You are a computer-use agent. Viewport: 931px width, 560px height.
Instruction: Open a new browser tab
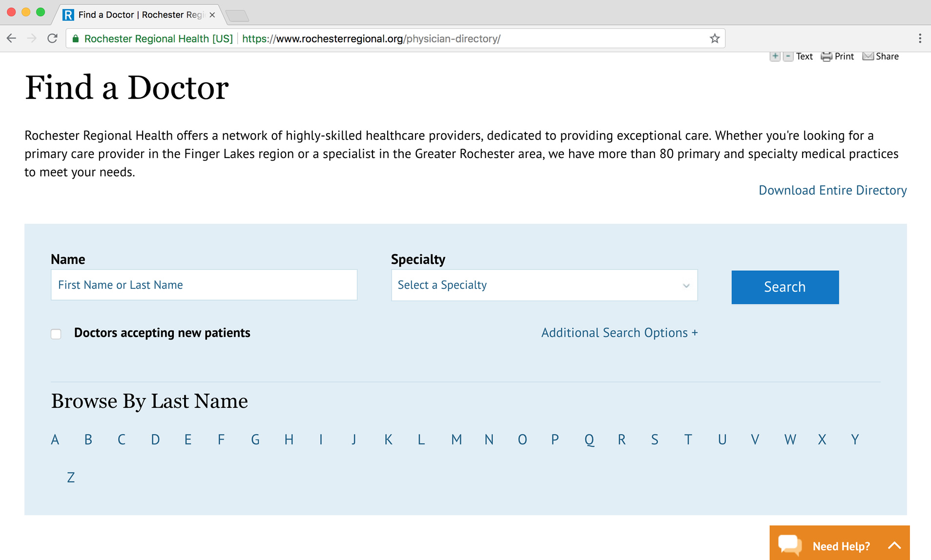(x=238, y=16)
